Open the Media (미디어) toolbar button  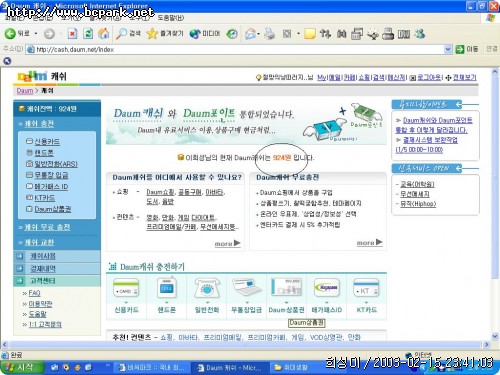205,33
